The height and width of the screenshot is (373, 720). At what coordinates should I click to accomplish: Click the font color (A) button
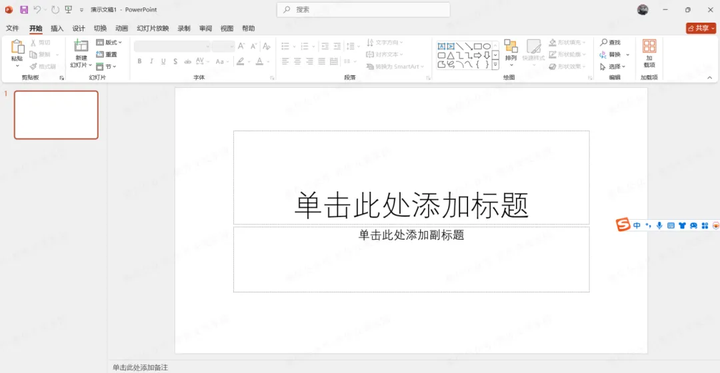point(259,61)
